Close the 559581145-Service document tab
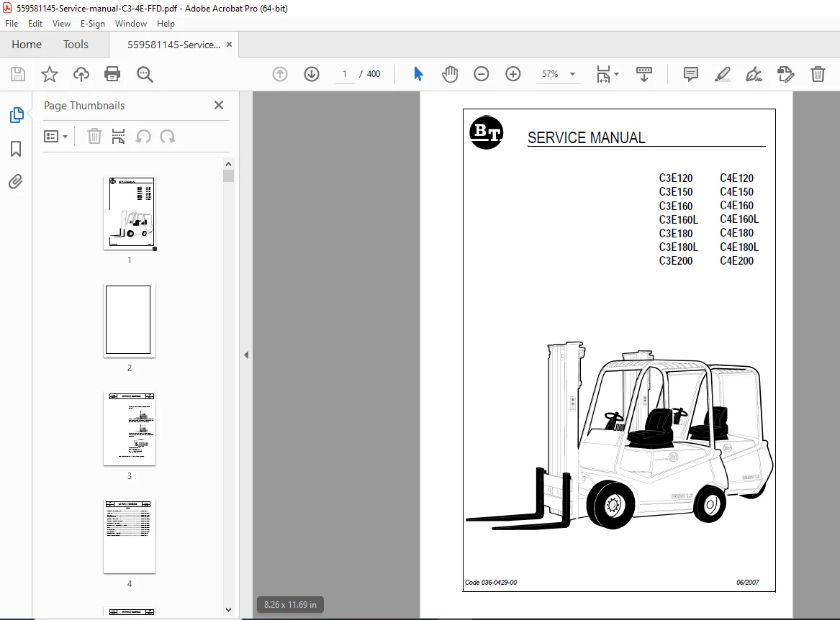 230,45
